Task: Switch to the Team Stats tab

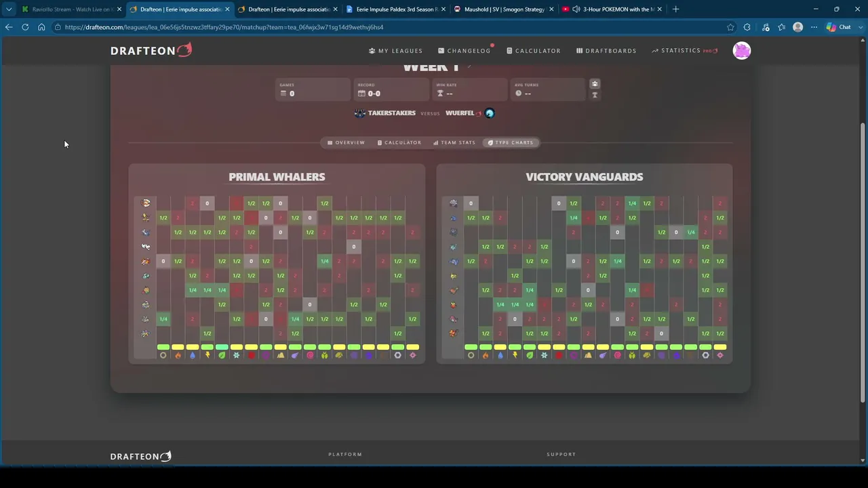Action: click(x=454, y=142)
